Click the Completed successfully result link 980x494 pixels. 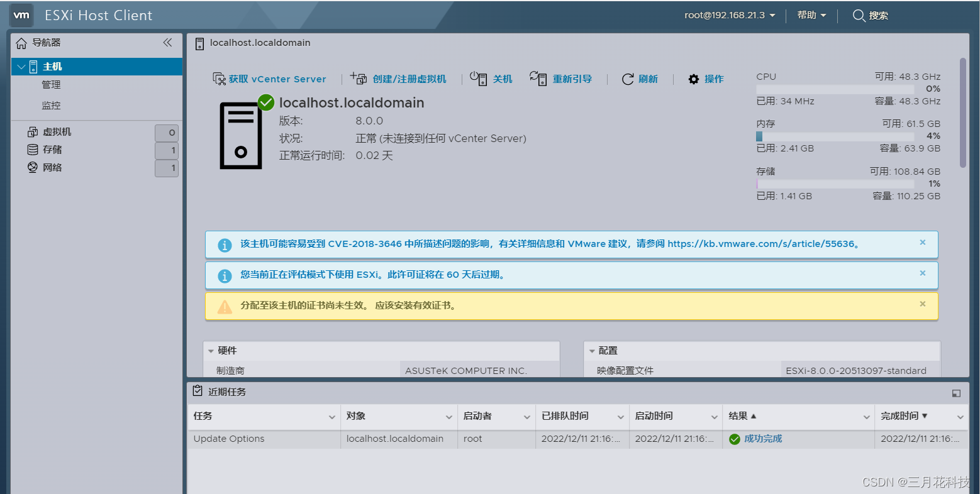click(763, 439)
